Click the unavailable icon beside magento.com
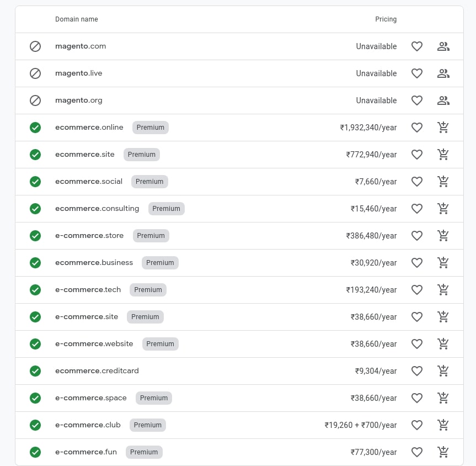This screenshot has height=466, width=476. pyautogui.click(x=35, y=46)
